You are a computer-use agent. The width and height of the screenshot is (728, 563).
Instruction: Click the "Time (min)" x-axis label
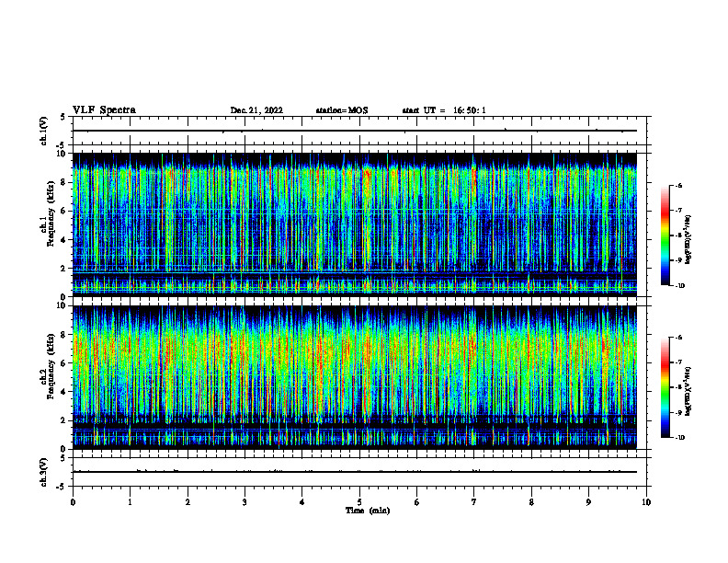(x=368, y=511)
